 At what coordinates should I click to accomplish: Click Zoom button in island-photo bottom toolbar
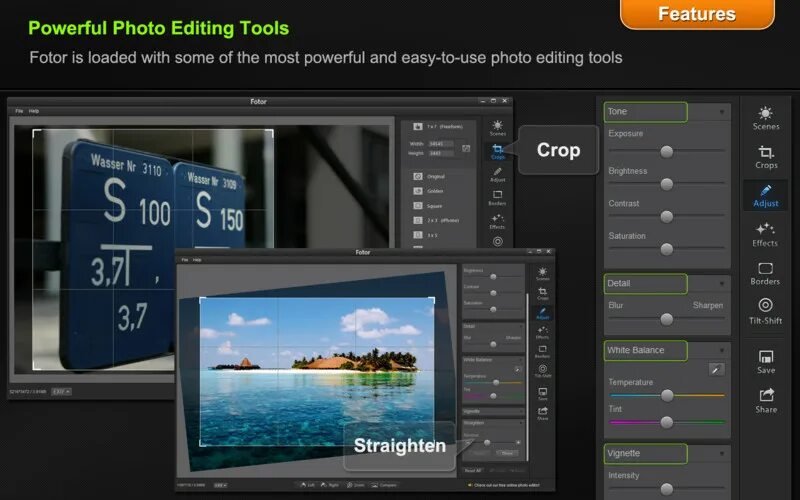tap(356, 485)
